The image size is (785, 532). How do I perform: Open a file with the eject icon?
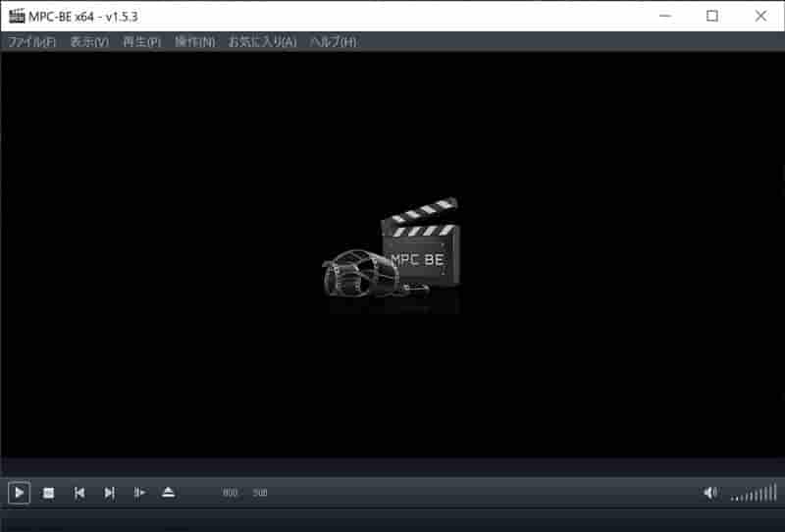click(x=168, y=493)
